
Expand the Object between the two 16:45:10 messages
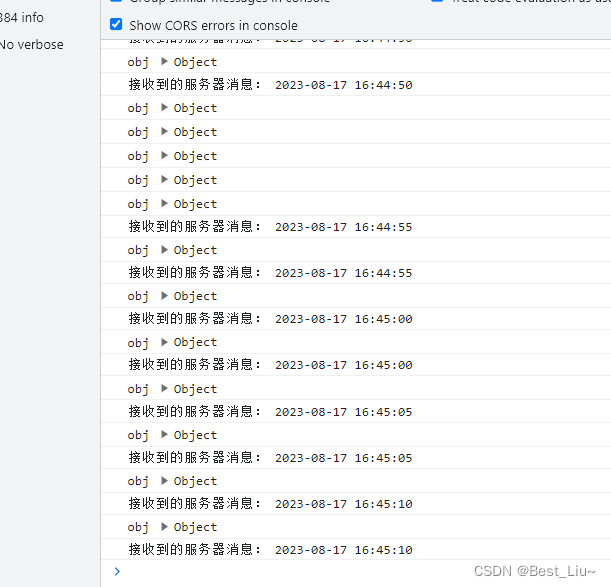click(164, 527)
